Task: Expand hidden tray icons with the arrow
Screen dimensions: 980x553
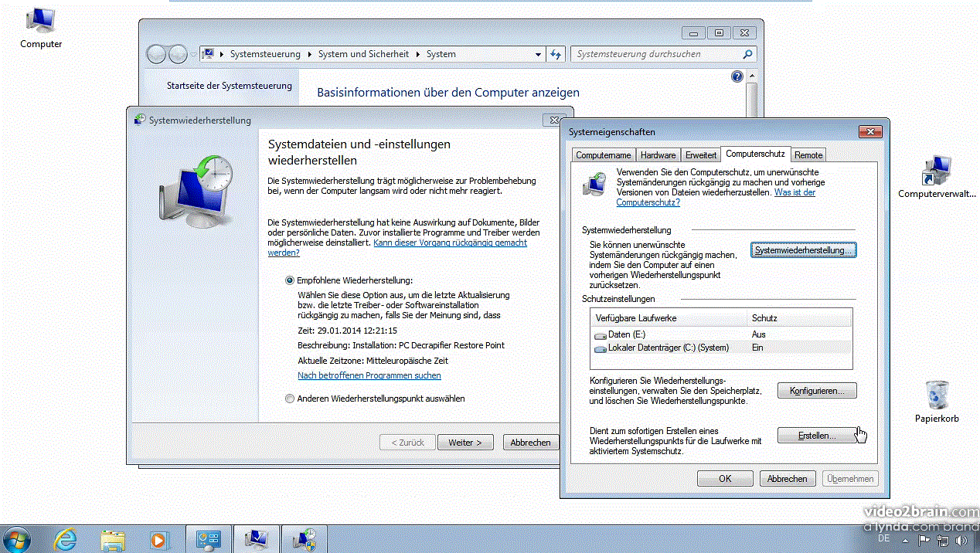Action: tap(906, 541)
